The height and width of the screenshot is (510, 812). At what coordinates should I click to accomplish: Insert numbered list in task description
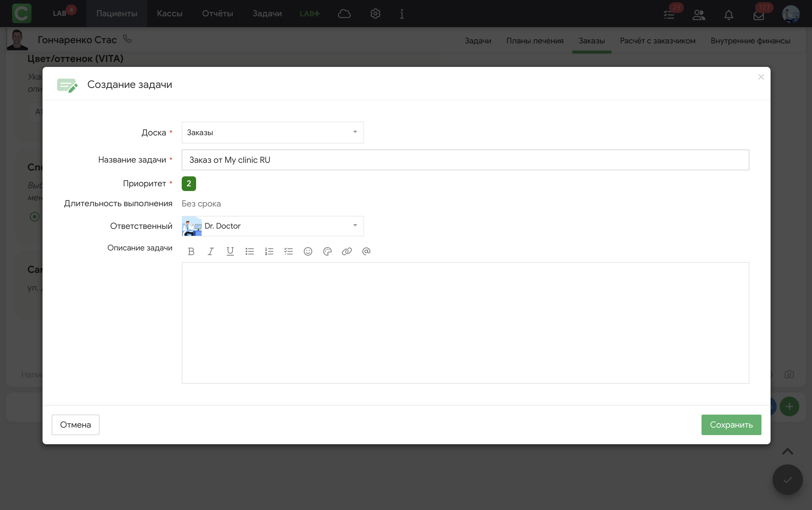(x=269, y=251)
